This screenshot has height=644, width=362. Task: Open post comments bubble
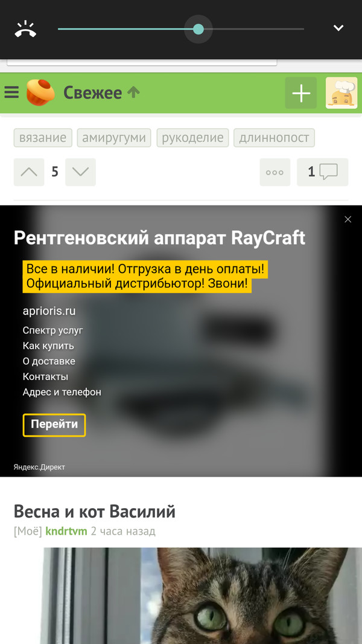(x=323, y=172)
